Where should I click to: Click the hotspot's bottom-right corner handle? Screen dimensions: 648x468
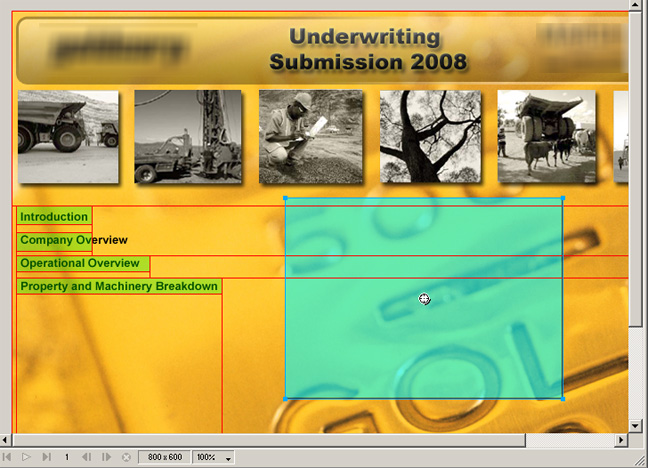click(563, 399)
